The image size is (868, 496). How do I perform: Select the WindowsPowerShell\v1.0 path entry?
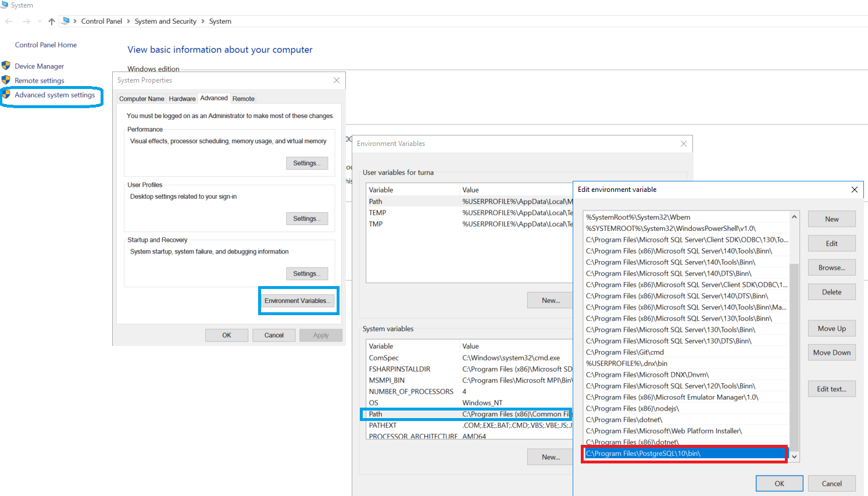[x=687, y=229]
